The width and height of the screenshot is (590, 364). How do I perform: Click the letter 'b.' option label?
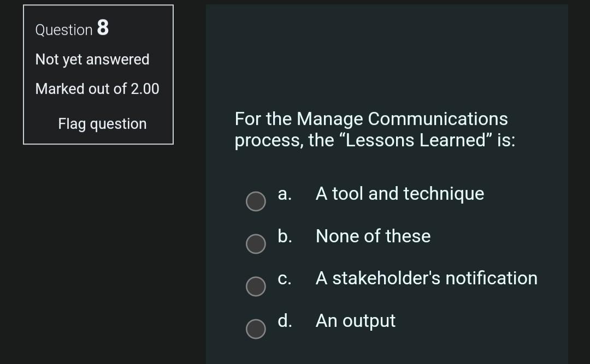pyautogui.click(x=285, y=236)
